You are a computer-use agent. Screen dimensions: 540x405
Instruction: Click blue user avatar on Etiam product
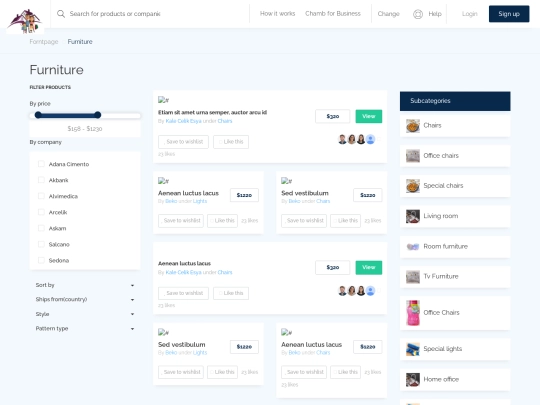pyautogui.click(x=370, y=139)
